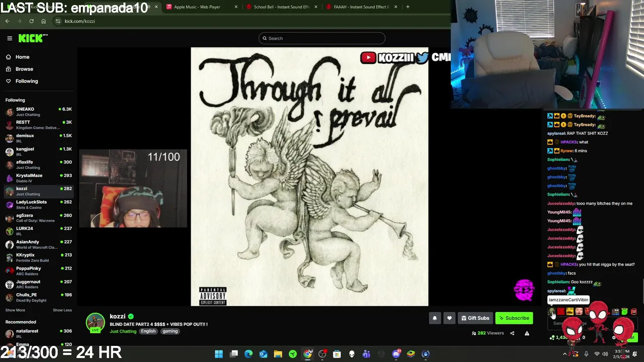Close the FAAAH Instant Sound Effect tab

pos(396,7)
